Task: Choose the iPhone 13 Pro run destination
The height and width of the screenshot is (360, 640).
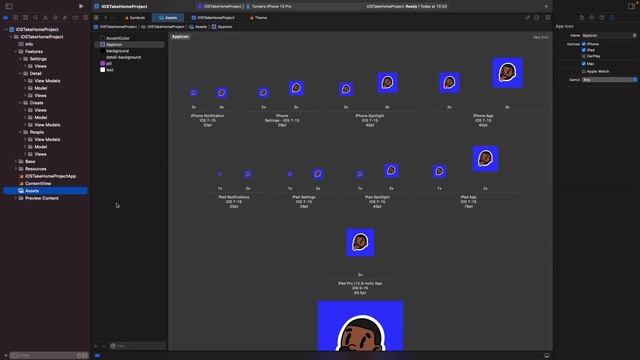Action: pyautogui.click(x=269, y=6)
